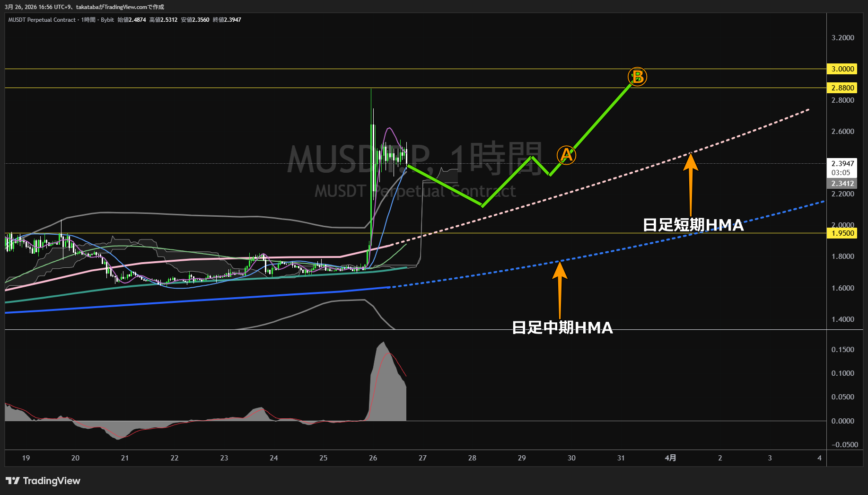This screenshot has width=868, height=495.
Task: Click the gray 2.3412 price label
Action: 842,184
